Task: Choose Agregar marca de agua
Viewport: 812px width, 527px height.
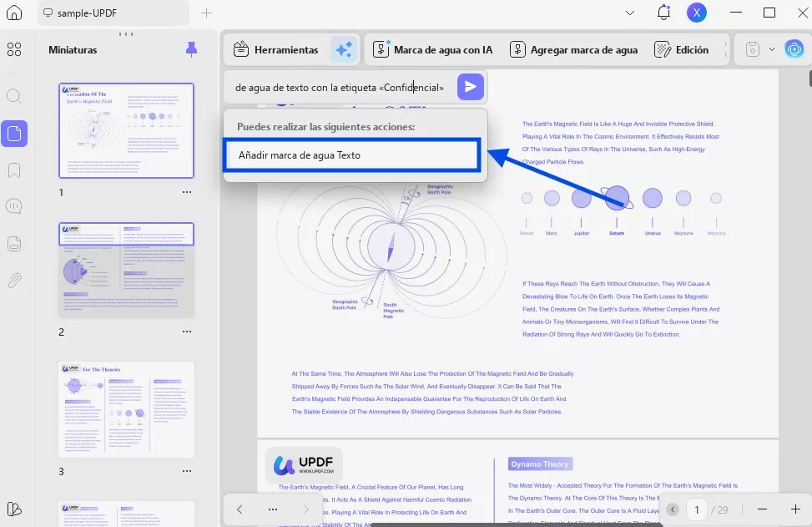Action: pyautogui.click(x=574, y=50)
